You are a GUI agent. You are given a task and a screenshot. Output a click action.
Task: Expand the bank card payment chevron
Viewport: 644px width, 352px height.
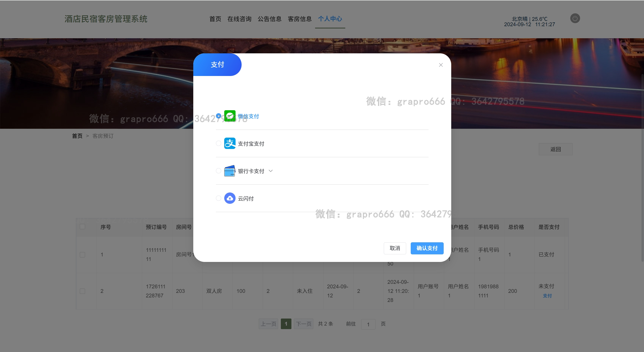point(271,171)
